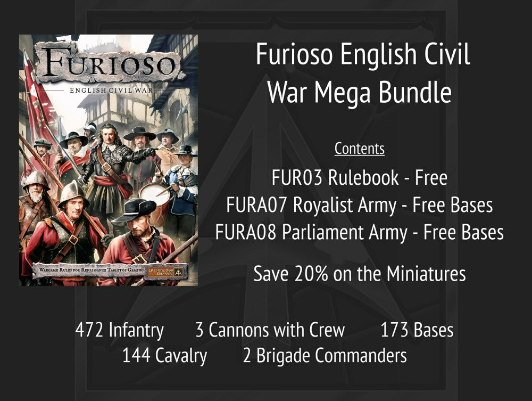Click the '173 Bases' label
This screenshot has width=532, height=401.
pos(417,330)
